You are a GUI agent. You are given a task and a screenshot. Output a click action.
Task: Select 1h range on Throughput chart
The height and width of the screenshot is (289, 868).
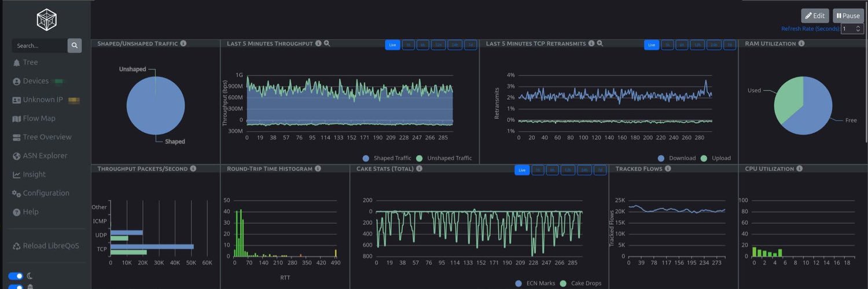tap(409, 45)
